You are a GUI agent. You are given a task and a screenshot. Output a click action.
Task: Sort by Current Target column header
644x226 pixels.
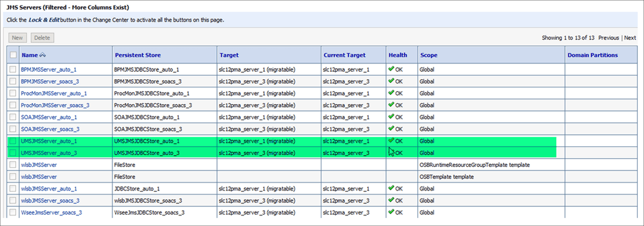coord(344,55)
